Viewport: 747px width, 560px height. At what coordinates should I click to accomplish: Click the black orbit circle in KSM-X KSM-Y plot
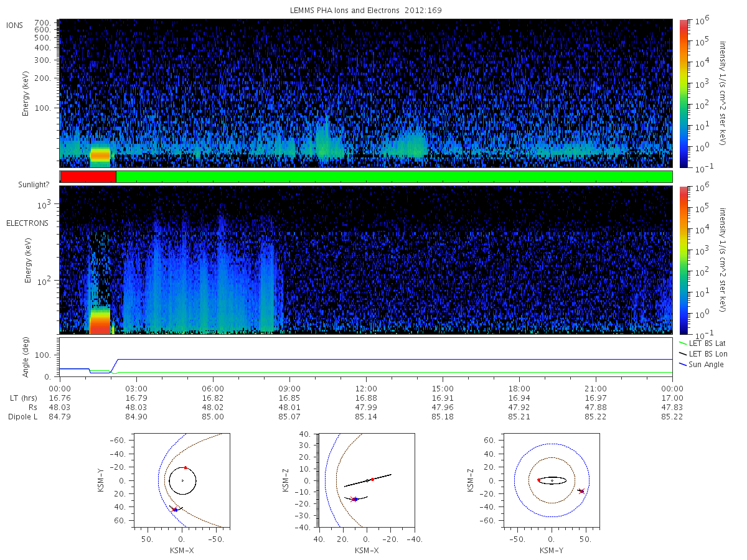[182, 480]
